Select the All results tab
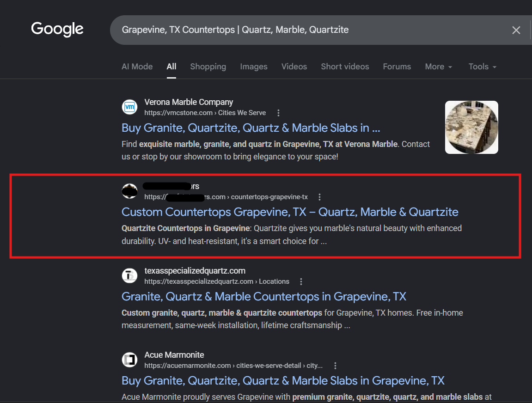The width and height of the screenshot is (532, 403). [171, 67]
